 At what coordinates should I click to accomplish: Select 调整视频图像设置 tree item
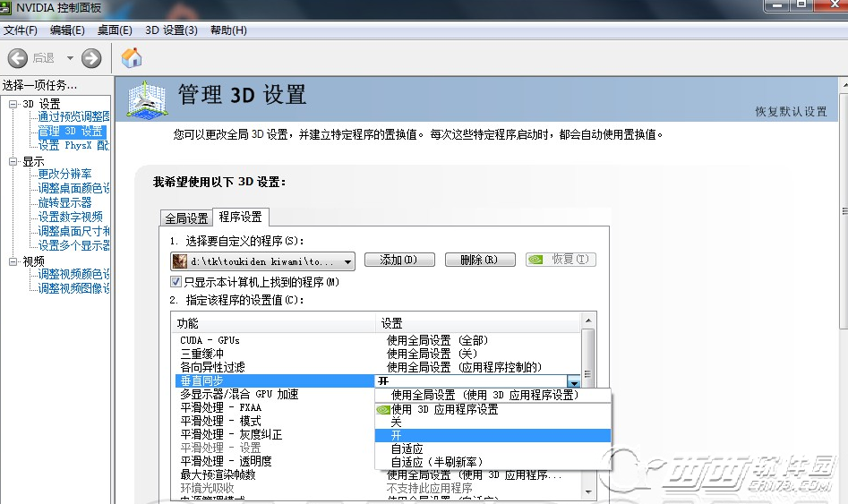(x=73, y=288)
